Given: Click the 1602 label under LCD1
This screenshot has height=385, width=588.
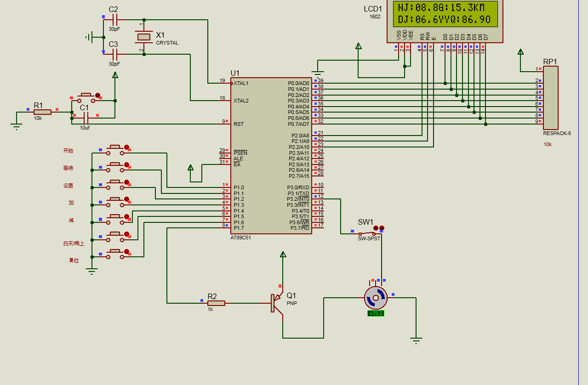Looking at the screenshot, I should pos(375,17).
